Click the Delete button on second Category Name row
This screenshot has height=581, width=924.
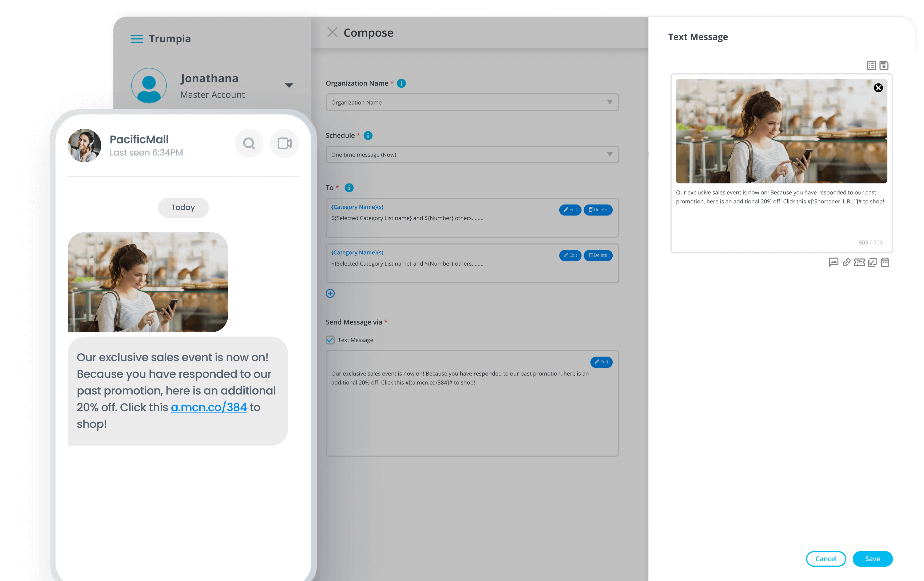597,255
